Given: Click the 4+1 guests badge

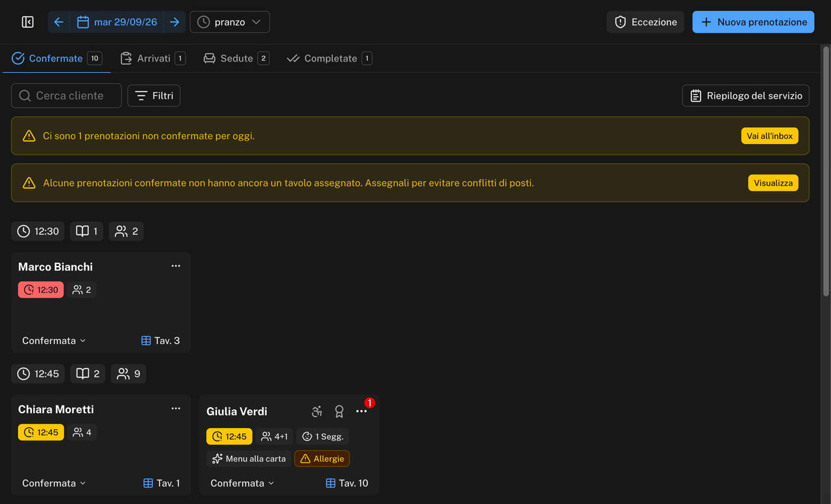Looking at the screenshot, I should (x=274, y=437).
